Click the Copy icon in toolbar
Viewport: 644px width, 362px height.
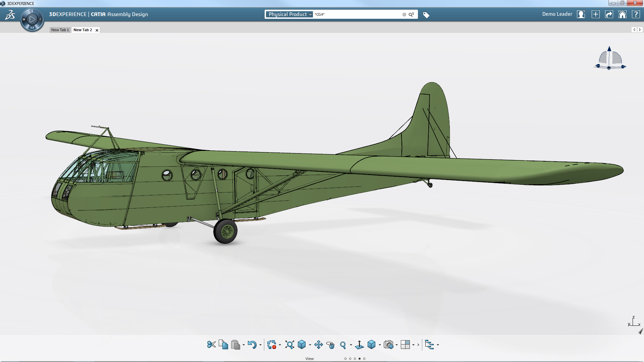point(223,345)
